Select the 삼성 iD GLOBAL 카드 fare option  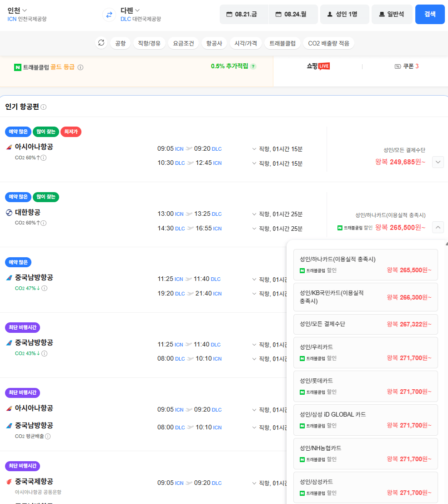[x=366, y=420]
